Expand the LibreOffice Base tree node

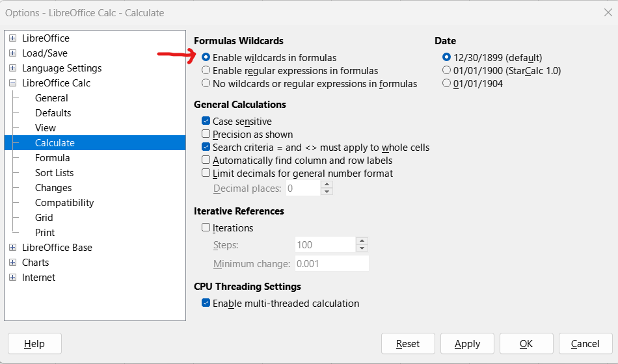12,248
